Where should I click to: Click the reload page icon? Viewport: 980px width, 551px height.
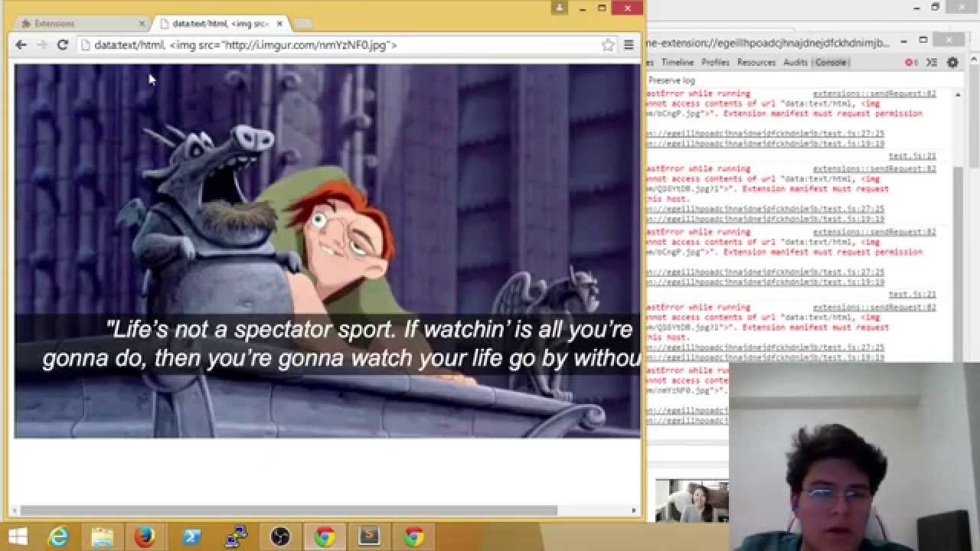[62, 44]
